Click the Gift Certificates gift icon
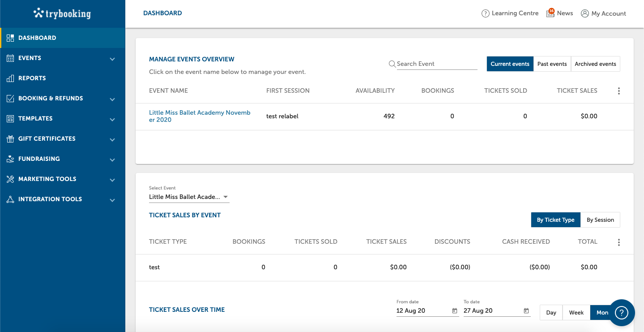The image size is (644, 332). 10,138
